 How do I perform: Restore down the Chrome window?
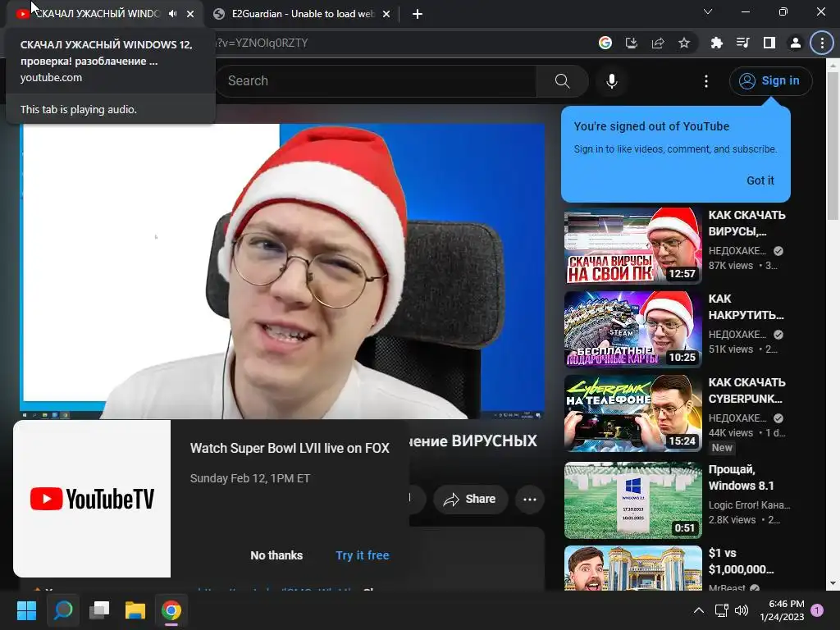pos(783,11)
